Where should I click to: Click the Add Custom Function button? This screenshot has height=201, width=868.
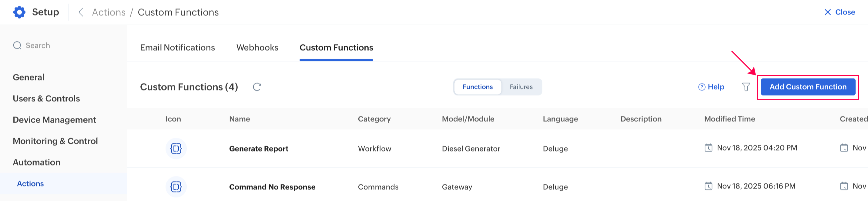click(x=808, y=87)
